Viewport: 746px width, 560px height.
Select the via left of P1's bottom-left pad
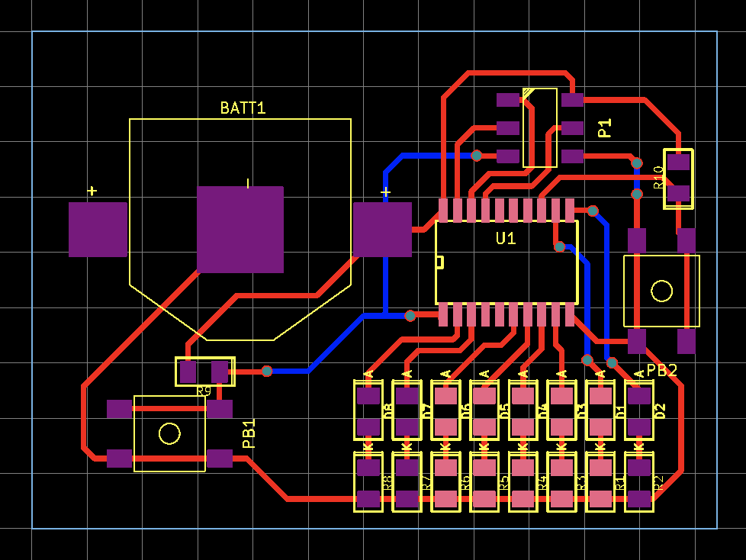click(x=477, y=156)
